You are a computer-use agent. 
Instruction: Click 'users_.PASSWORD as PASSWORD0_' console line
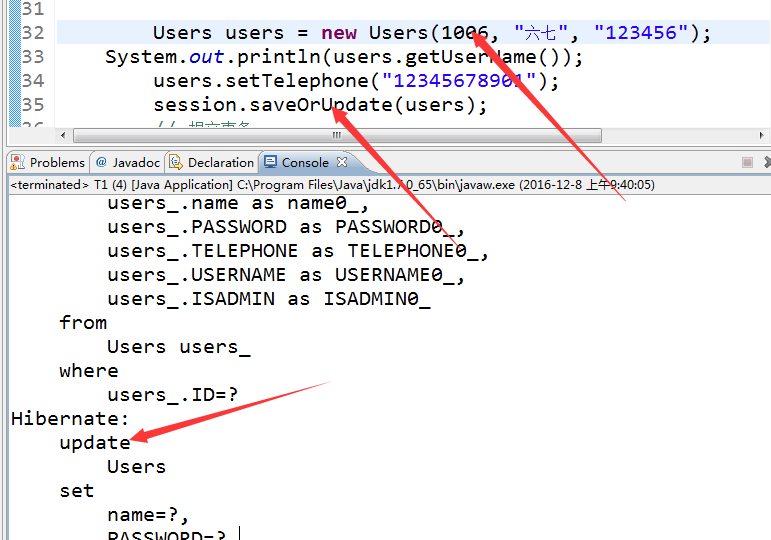(286, 227)
